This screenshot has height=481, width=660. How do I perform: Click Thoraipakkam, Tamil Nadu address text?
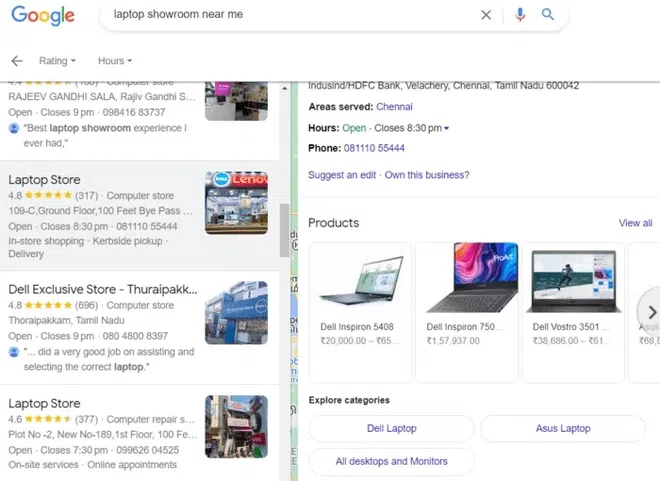[x=67, y=321]
